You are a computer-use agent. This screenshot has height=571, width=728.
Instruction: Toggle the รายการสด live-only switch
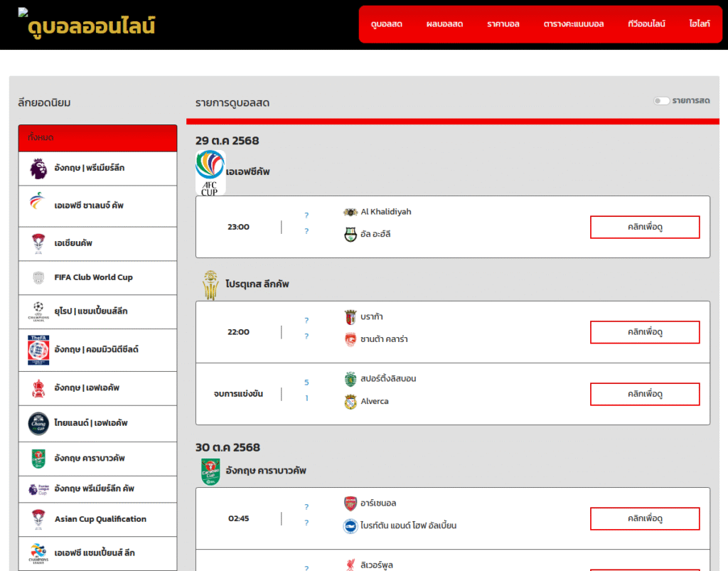click(661, 101)
